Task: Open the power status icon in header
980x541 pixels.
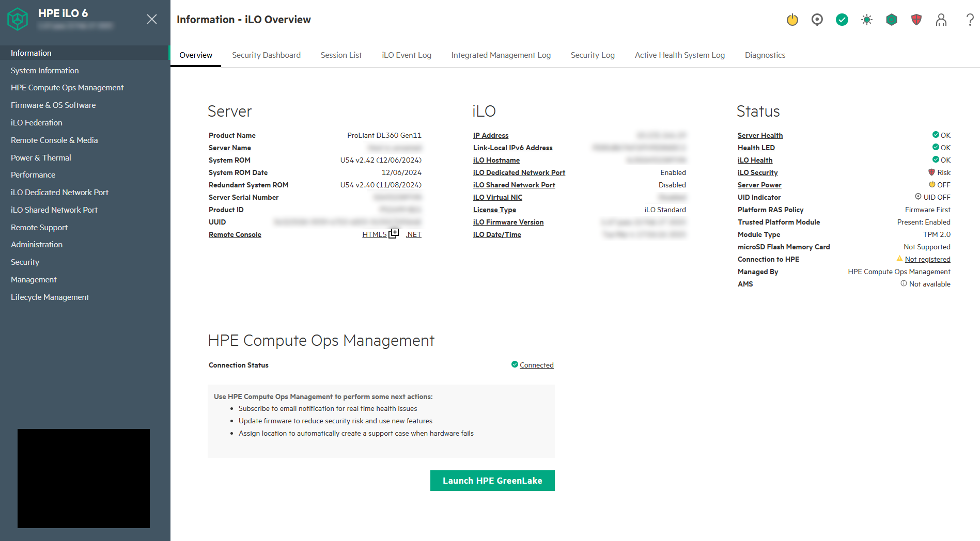Action: click(792, 20)
